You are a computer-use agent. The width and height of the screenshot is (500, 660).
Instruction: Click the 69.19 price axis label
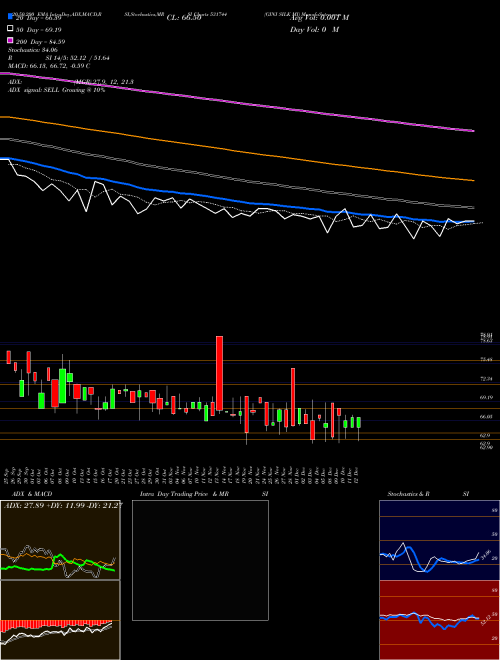point(486,397)
